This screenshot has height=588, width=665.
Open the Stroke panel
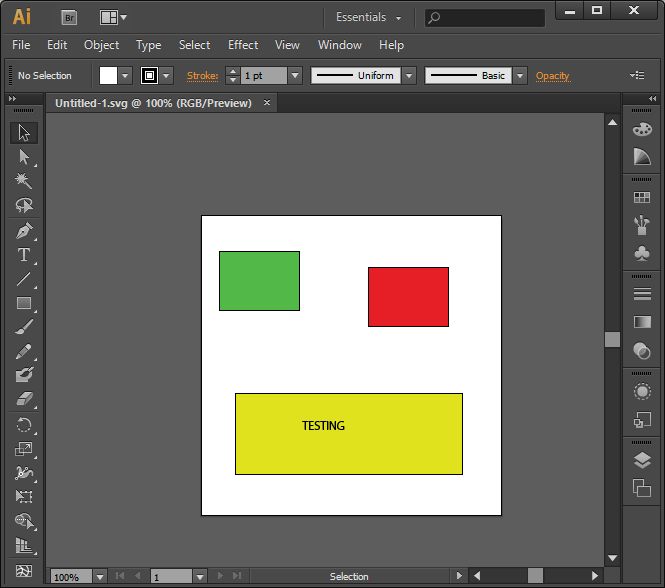tap(642, 294)
